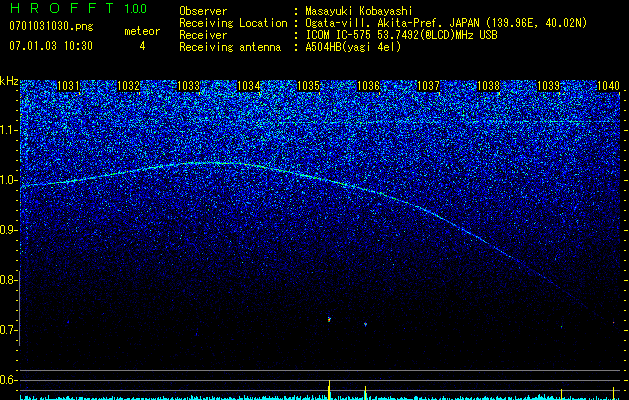Click the Receiving Location label
The image size is (629, 400).
(x=233, y=23)
